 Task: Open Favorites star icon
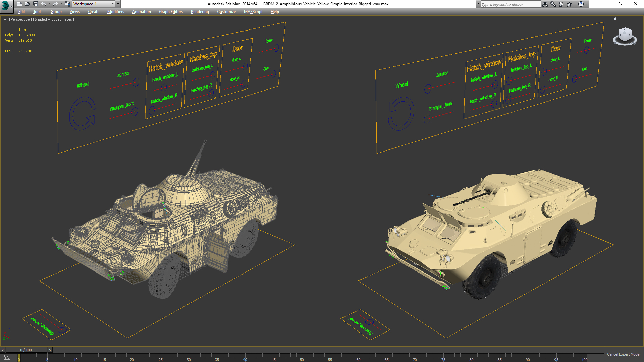pos(569,4)
